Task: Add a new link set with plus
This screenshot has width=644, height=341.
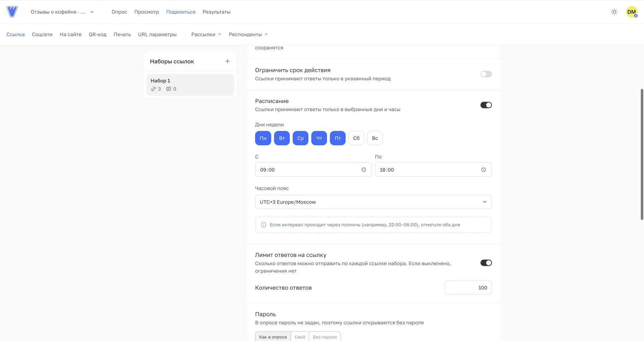Action: [228, 61]
